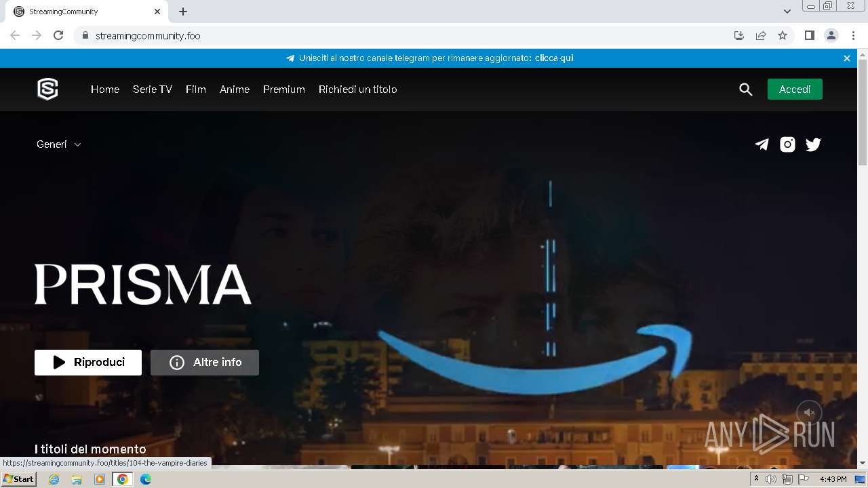Go to Home in site menu
Viewport: 868px width, 488px height.
click(105, 89)
